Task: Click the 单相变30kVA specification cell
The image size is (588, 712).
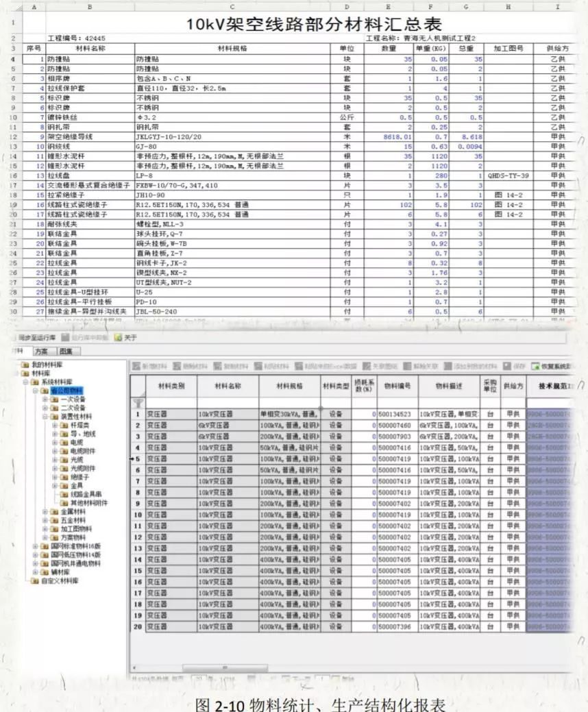Action: [x=289, y=414]
